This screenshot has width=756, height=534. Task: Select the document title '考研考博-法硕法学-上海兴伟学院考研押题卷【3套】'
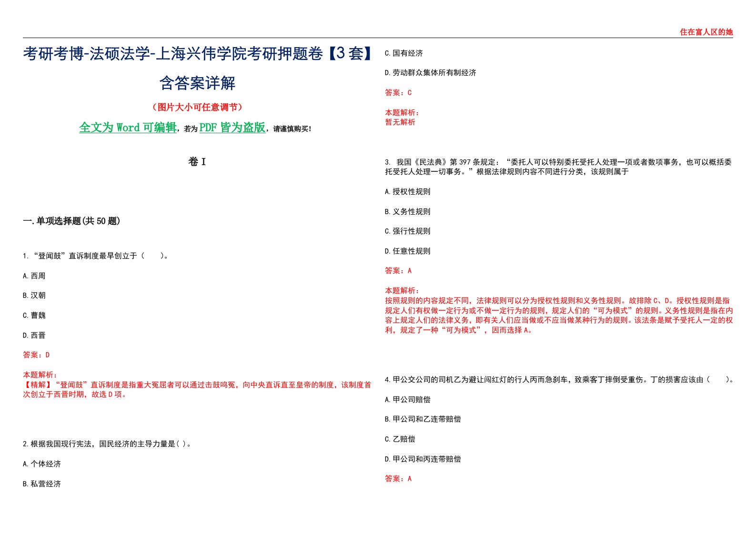[197, 53]
